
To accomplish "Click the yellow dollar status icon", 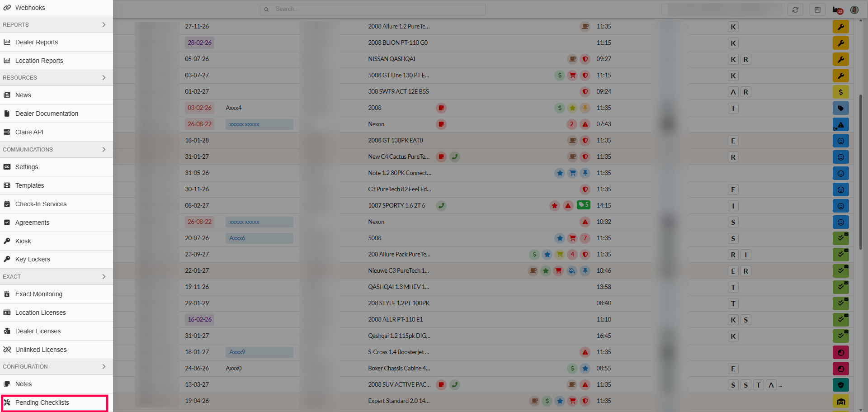I will 840,92.
